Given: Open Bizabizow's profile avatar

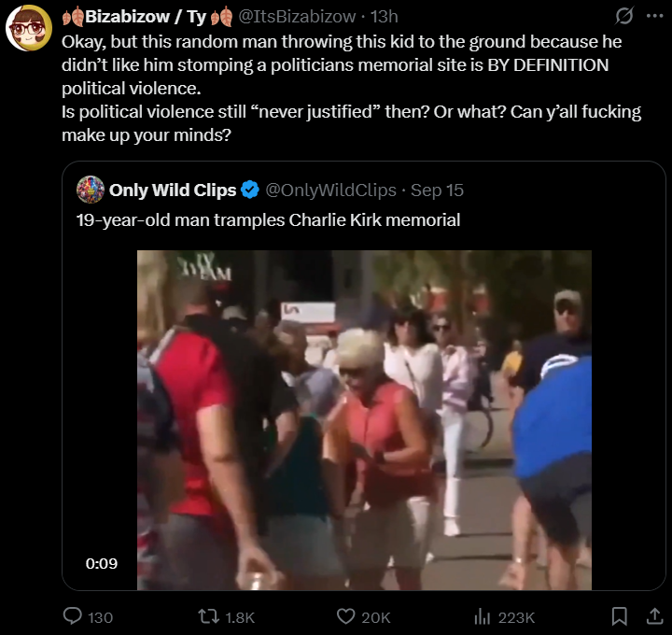Looking at the screenshot, I should coord(29,28).
